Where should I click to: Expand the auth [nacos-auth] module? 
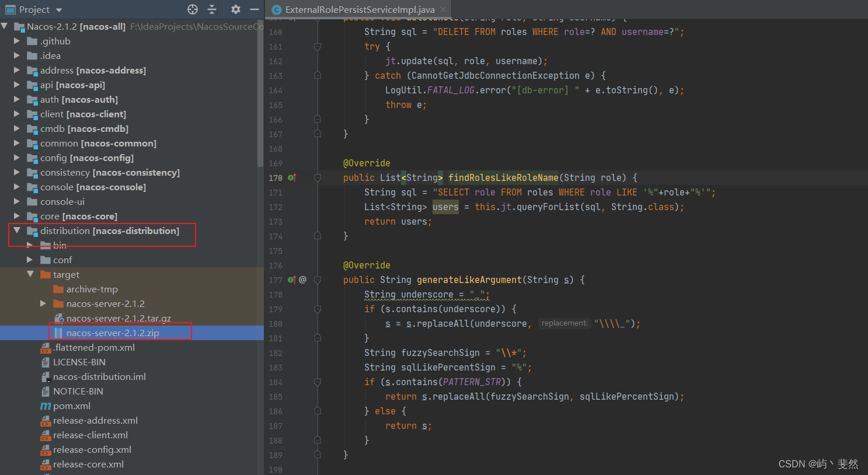tap(17, 99)
